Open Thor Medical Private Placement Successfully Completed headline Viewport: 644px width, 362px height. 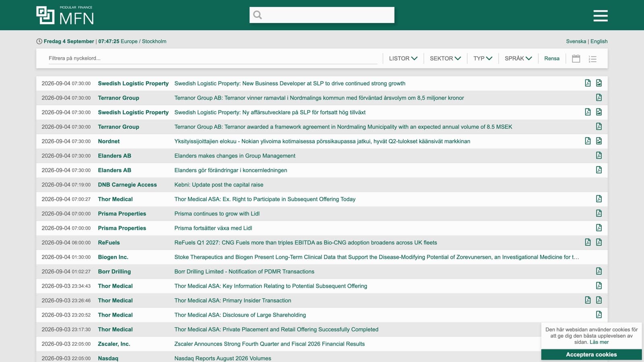(276, 329)
